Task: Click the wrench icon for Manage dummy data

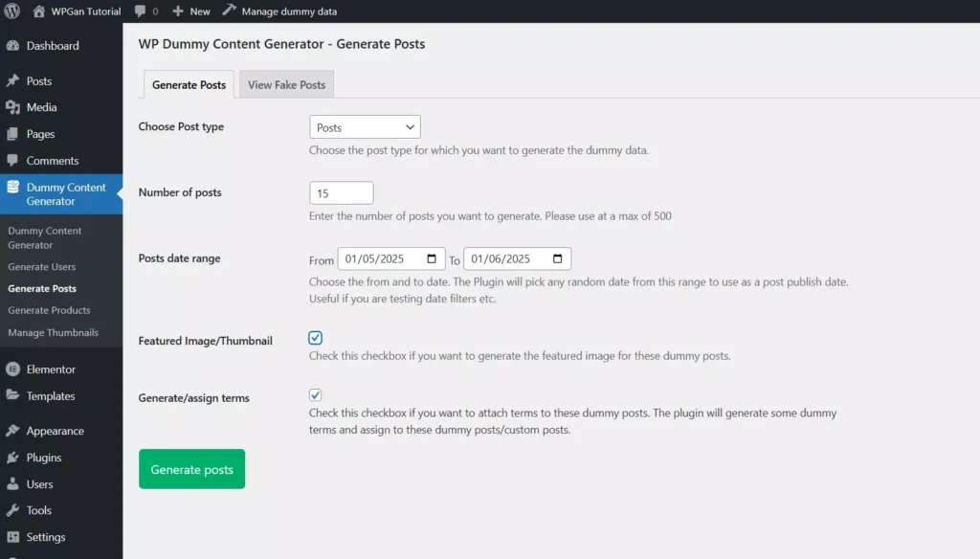Action: tap(229, 11)
